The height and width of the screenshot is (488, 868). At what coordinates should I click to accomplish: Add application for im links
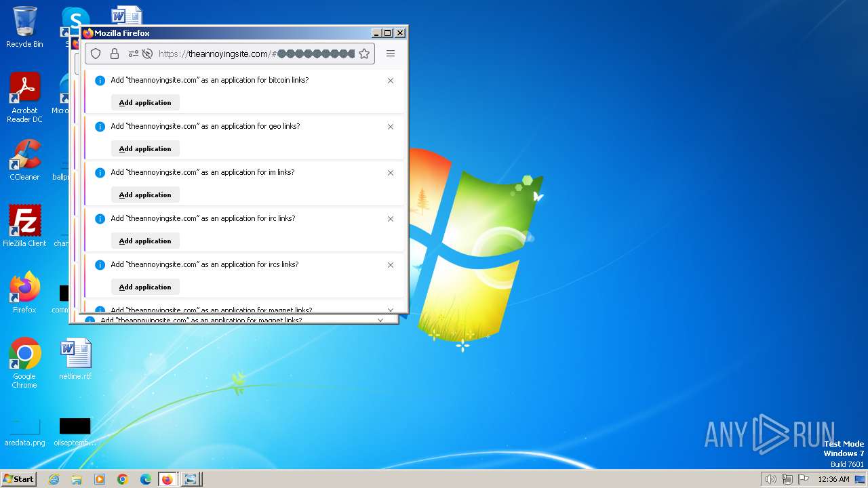click(x=145, y=195)
